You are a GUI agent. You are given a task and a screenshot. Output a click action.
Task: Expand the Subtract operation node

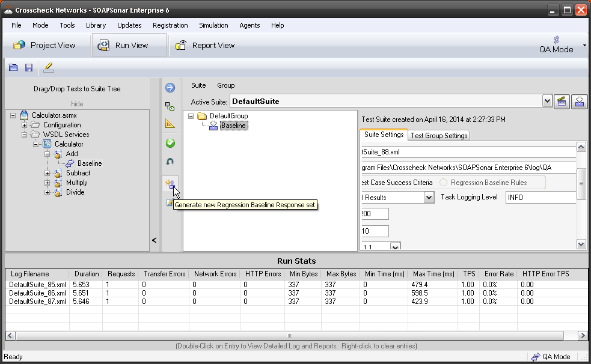tap(47, 173)
